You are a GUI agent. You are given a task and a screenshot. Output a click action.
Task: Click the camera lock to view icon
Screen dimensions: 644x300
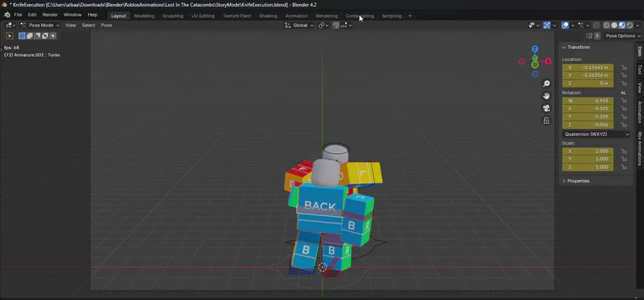(x=546, y=120)
